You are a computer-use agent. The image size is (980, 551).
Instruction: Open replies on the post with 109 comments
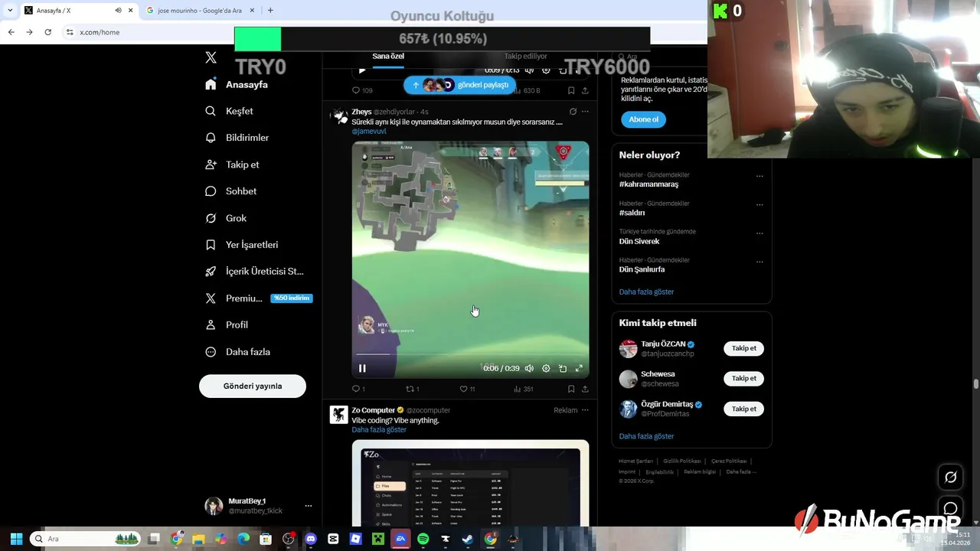tap(361, 90)
